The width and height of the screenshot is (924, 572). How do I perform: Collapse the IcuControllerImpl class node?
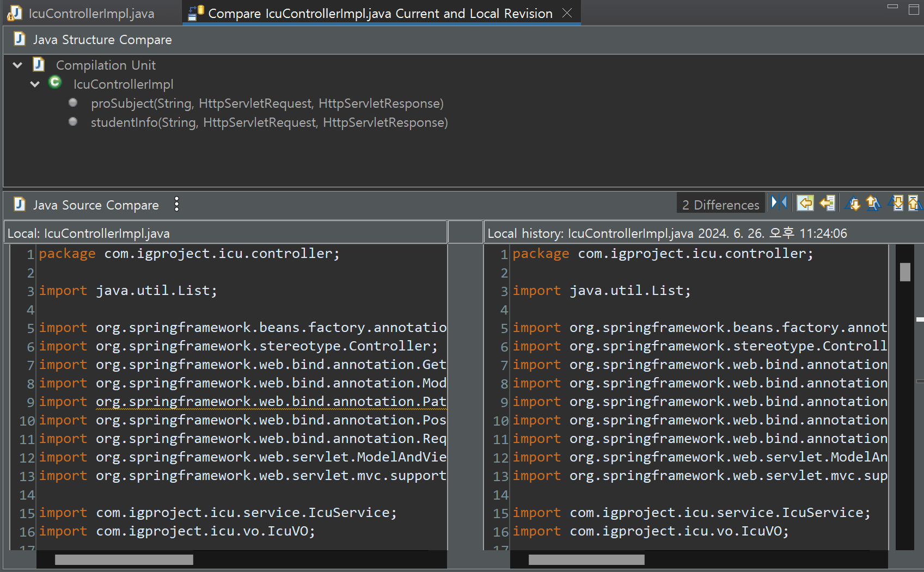point(35,84)
